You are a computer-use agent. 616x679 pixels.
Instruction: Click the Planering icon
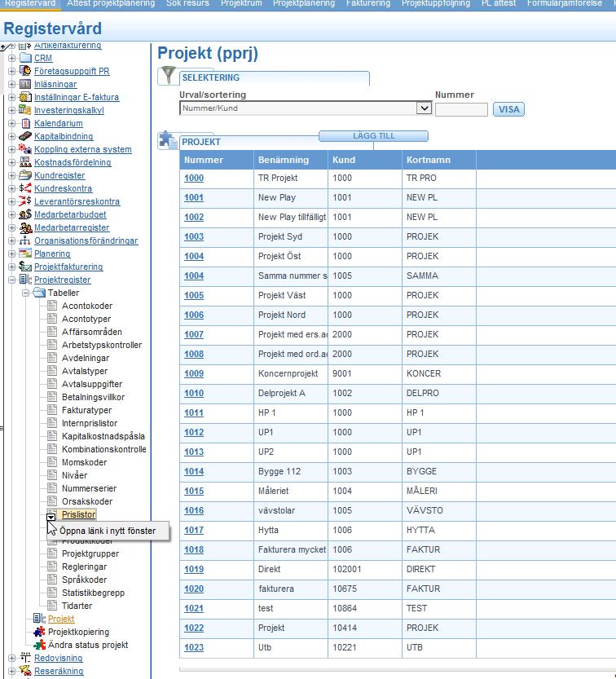[x=25, y=254]
